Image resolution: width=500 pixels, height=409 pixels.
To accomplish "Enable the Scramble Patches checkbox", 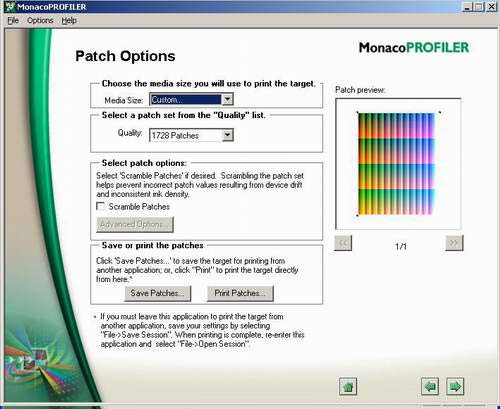I will click(x=100, y=206).
